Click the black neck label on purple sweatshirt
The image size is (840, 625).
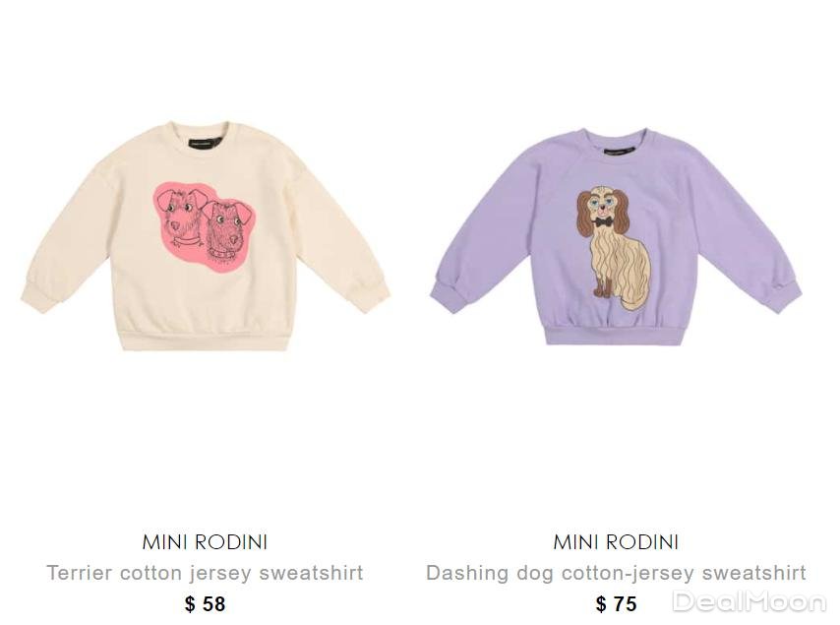(620, 150)
